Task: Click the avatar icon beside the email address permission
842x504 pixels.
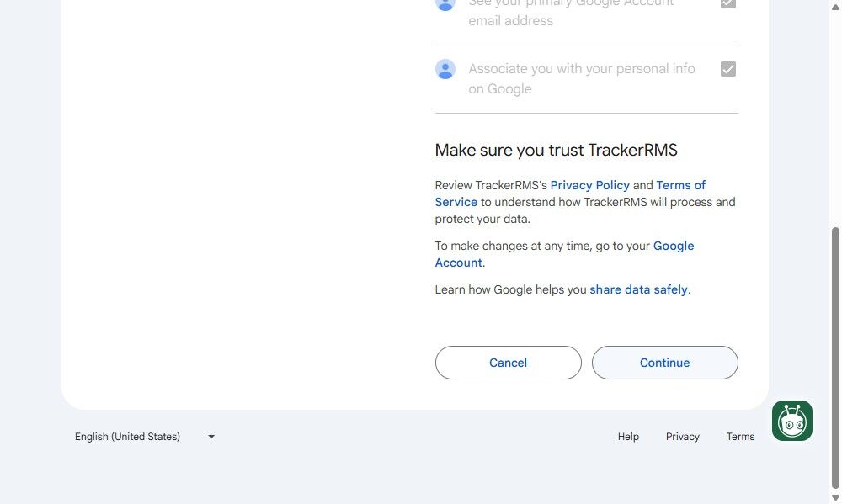Action: pyautogui.click(x=445, y=3)
